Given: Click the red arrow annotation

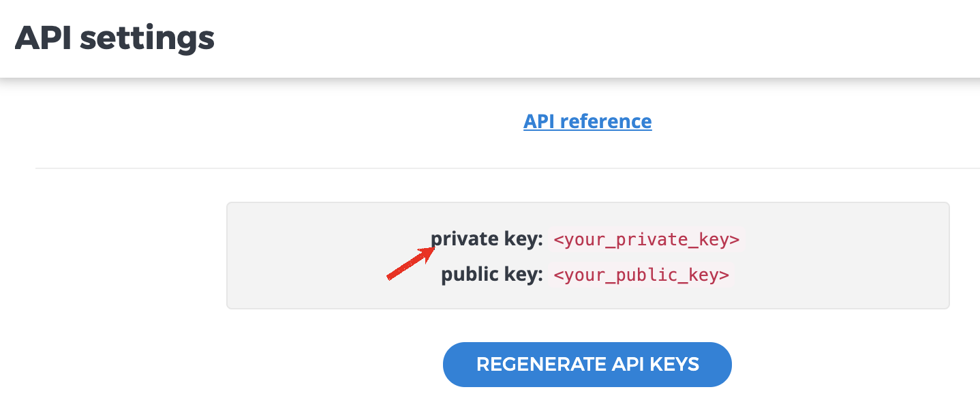Looking at the screenshot, I should pyautogui.click(x=412, y=264).
